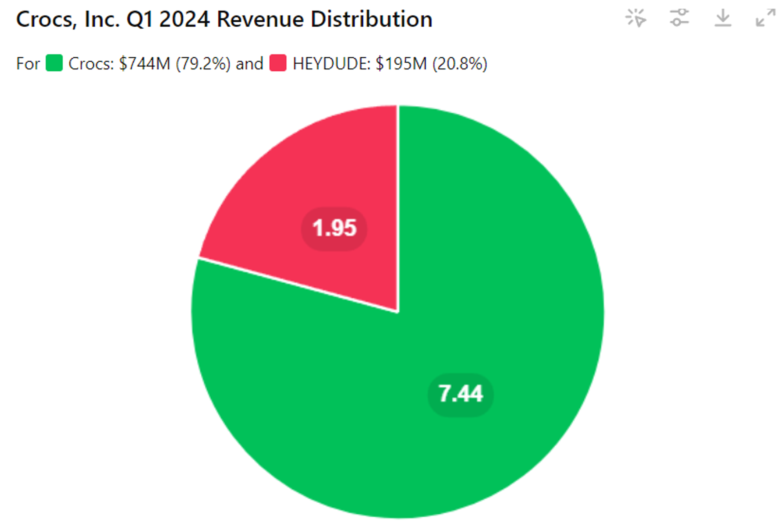Click the red HEYDUDE legend swatch

coord(278,63)
